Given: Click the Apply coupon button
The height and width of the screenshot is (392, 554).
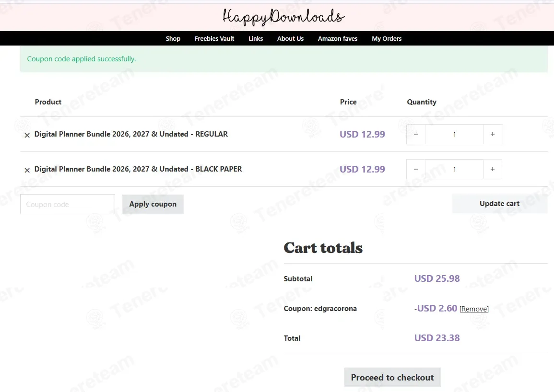Looking at the screenshot, I should pos(153,204).
